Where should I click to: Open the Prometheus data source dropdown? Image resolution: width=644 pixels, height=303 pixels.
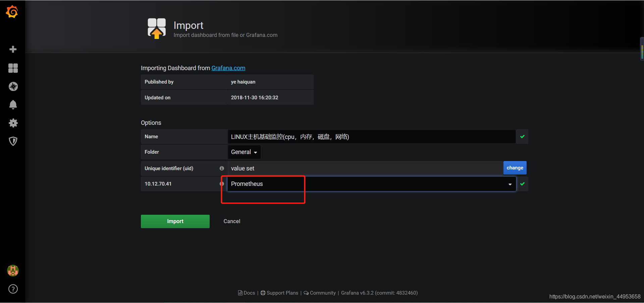point(372,184)
